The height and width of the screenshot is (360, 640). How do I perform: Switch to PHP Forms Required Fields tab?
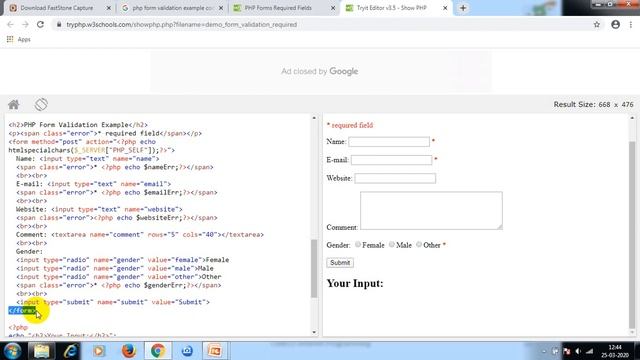point(278,8)
